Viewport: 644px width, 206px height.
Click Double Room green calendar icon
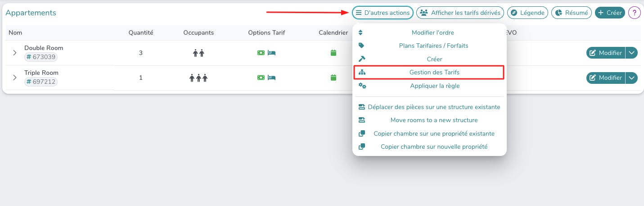(333, 53)
